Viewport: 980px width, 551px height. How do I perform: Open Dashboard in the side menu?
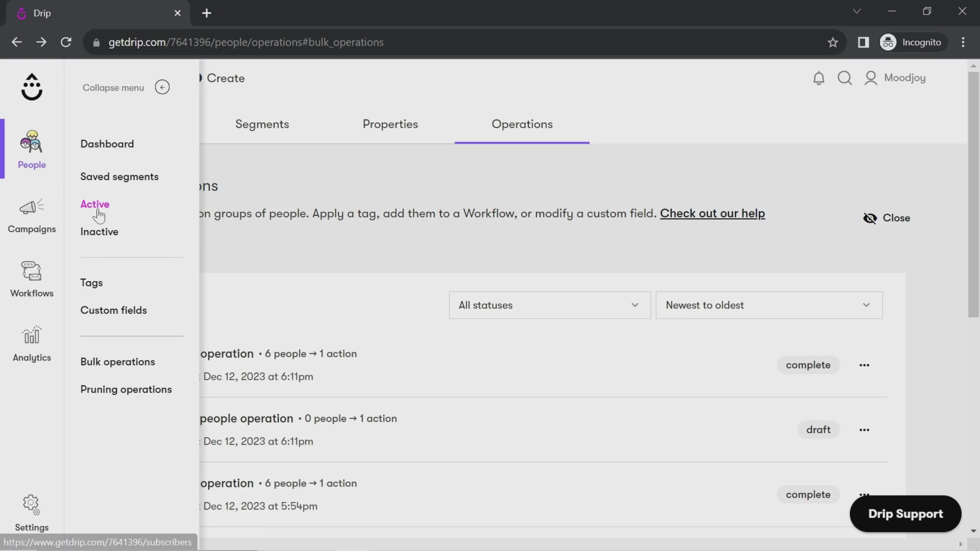pos(107,144)
